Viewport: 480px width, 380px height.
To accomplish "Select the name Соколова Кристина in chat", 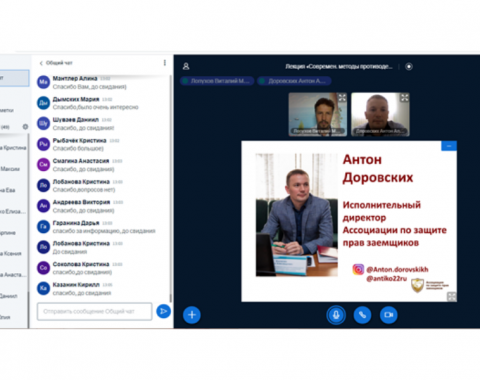I will [81, 264].
